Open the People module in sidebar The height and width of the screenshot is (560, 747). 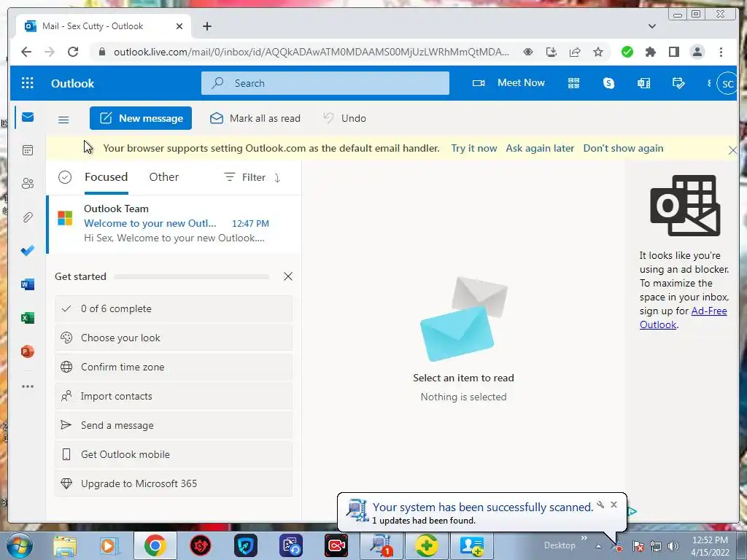28,183
